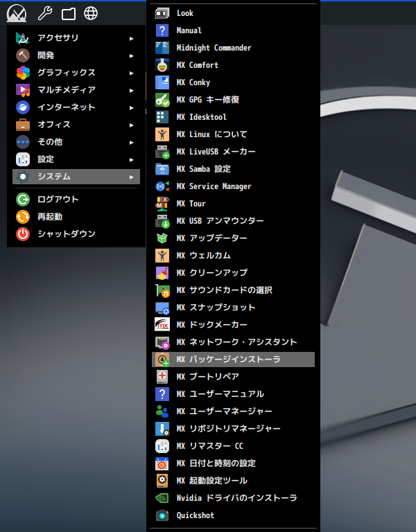Expand the 設定 submenu arrow
416x532 pixels.
click(132, 159)
